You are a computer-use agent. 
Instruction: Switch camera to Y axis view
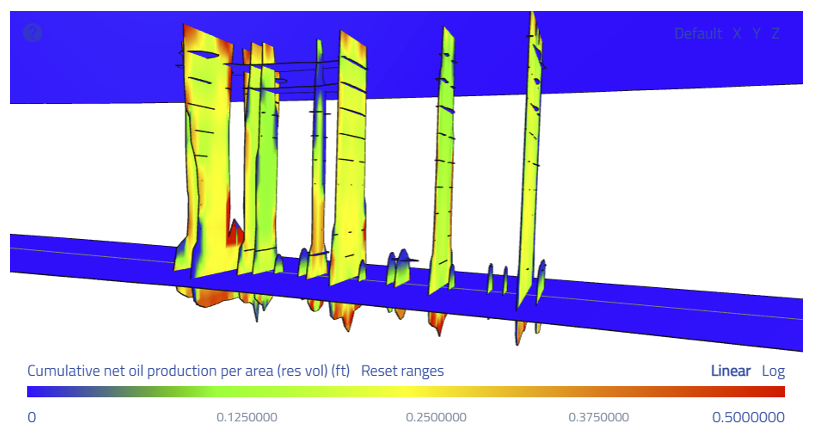point(756,34)
